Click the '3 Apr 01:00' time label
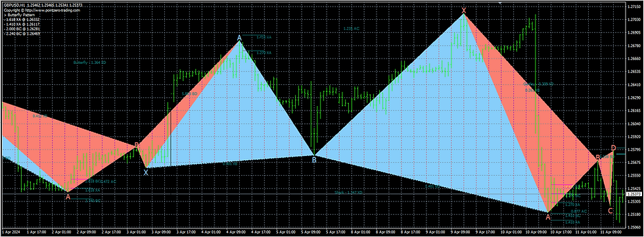This screenshot has width=644, height=237. pos(137,232)
